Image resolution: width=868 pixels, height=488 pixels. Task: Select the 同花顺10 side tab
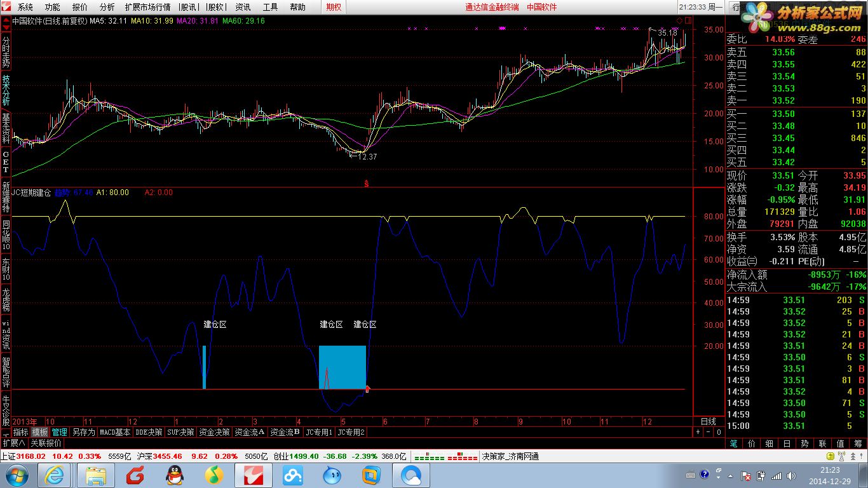pyautogui.click(x=6, y=235)
